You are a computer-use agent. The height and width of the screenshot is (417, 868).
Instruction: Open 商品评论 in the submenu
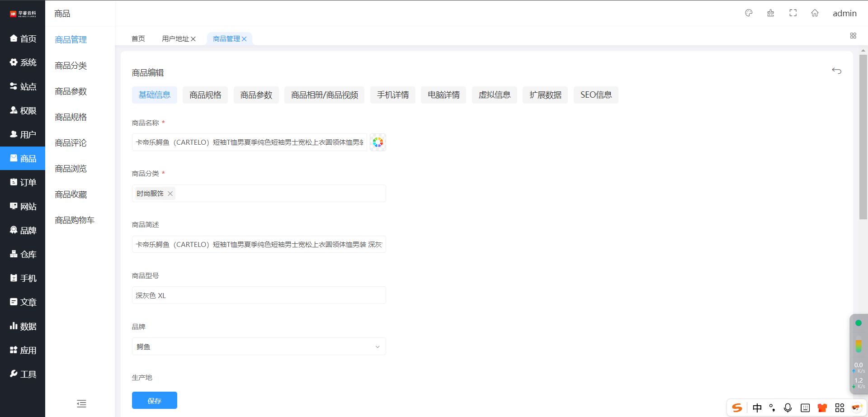(x=71, y=143)
